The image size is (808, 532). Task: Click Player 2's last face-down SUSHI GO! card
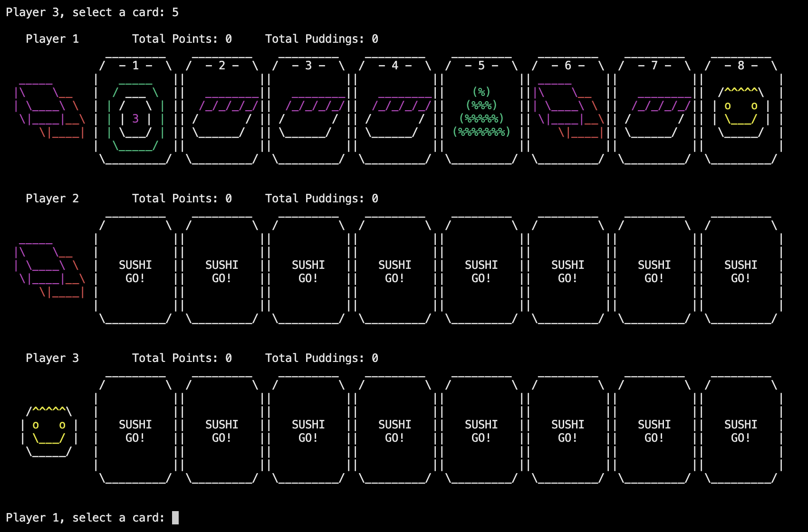tap(741, 271)
